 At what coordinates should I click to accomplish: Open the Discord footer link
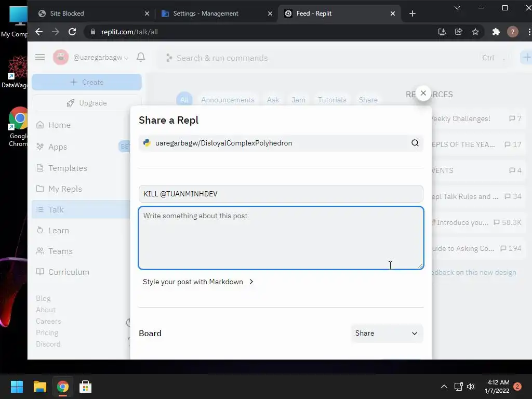click(x=48, y=344)
